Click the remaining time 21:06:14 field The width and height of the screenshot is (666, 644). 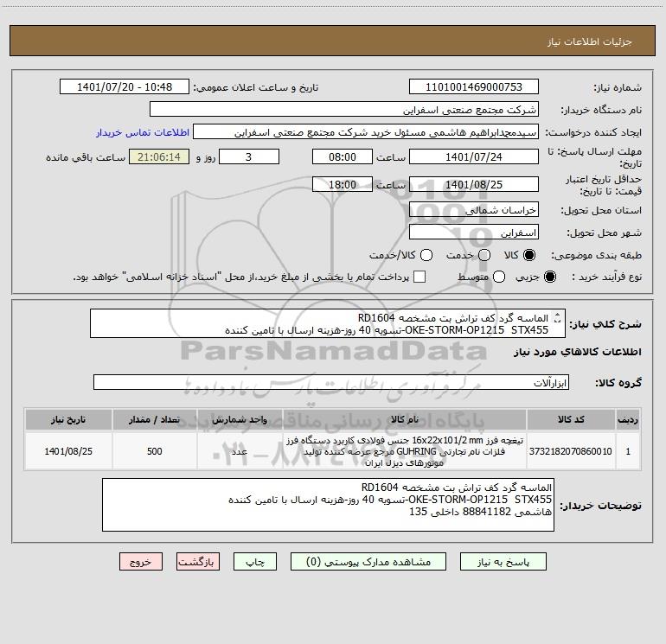coord(159,156)
